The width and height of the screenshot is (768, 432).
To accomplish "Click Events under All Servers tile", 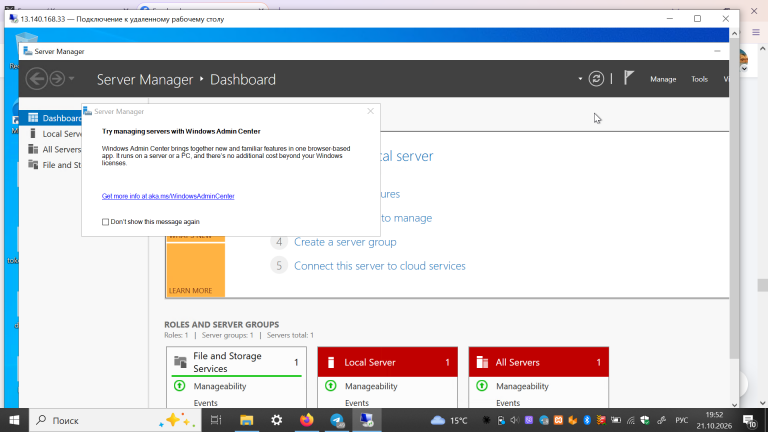I will [x=508, y=403].
